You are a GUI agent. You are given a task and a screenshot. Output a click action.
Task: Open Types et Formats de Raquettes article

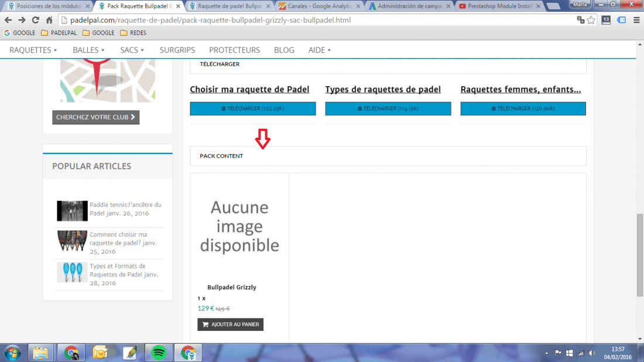124,275
